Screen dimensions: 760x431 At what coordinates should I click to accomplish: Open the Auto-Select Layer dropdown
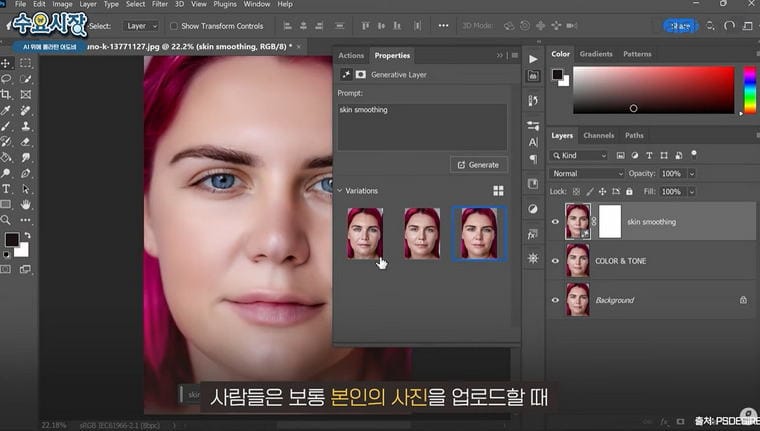click(x=141, y=26)
